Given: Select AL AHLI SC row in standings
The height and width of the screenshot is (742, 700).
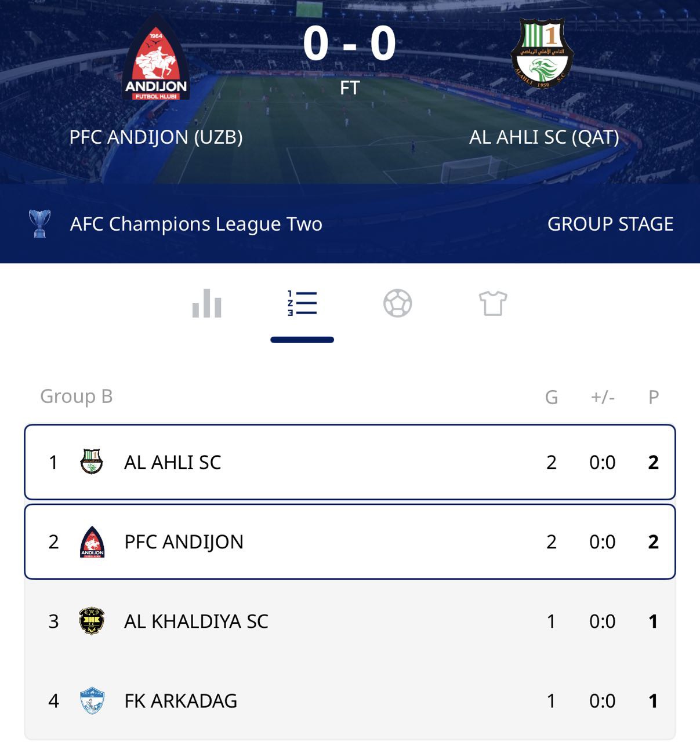Looking at the screenshot, I should click(x=350, y=462).
